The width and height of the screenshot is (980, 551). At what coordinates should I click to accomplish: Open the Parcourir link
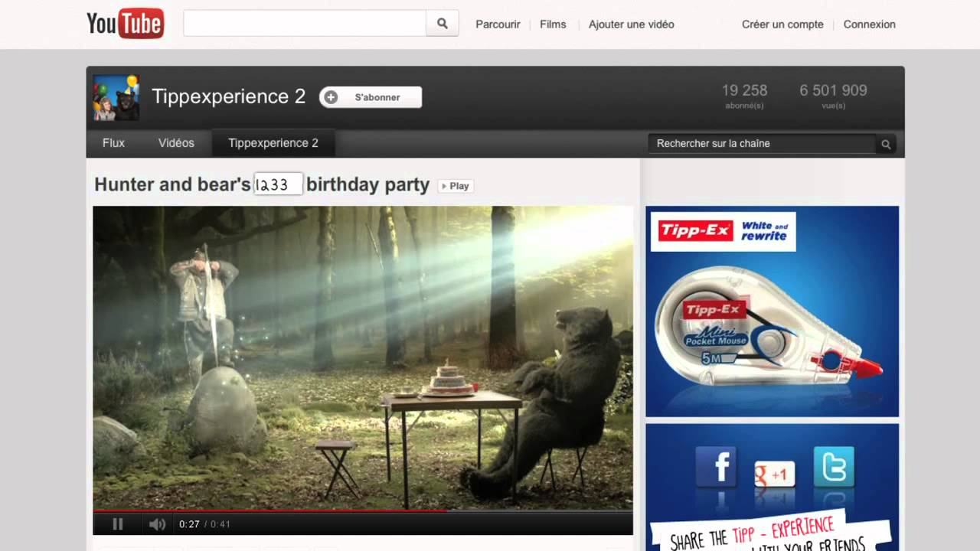click(498, 24)
